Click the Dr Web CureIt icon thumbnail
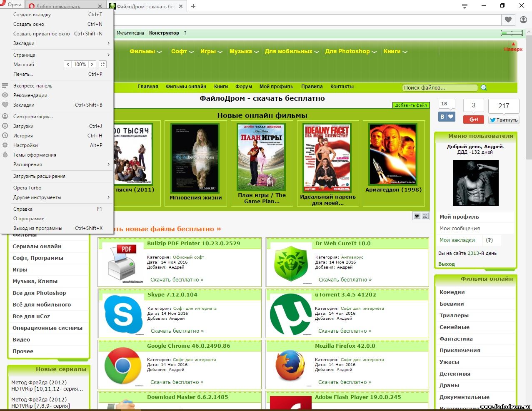 click(x=291, y=264)
